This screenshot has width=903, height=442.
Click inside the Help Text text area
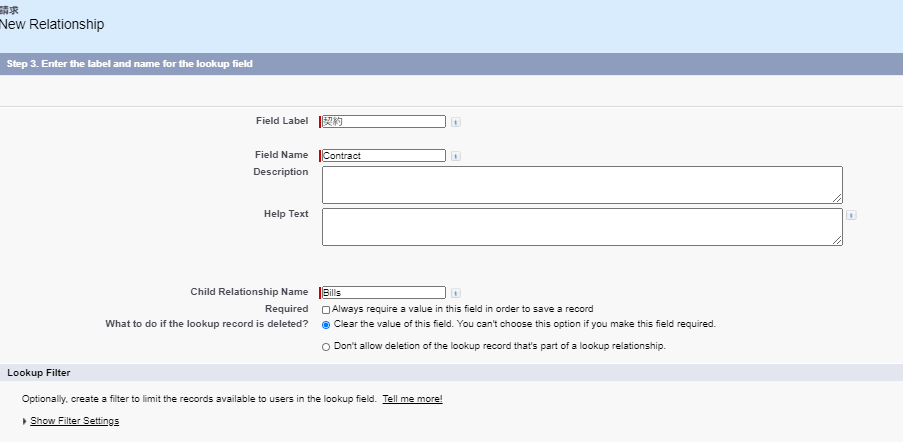tap(580, 227)
